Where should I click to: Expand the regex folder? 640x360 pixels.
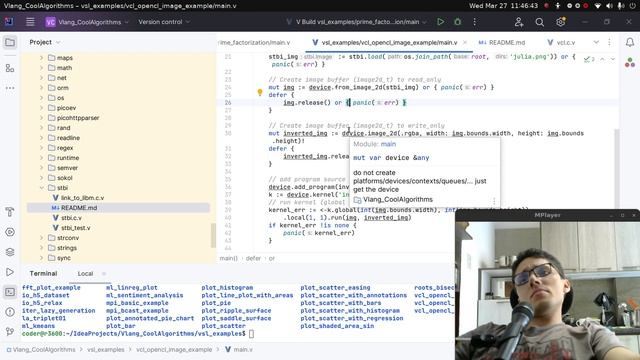coord(41,148)
